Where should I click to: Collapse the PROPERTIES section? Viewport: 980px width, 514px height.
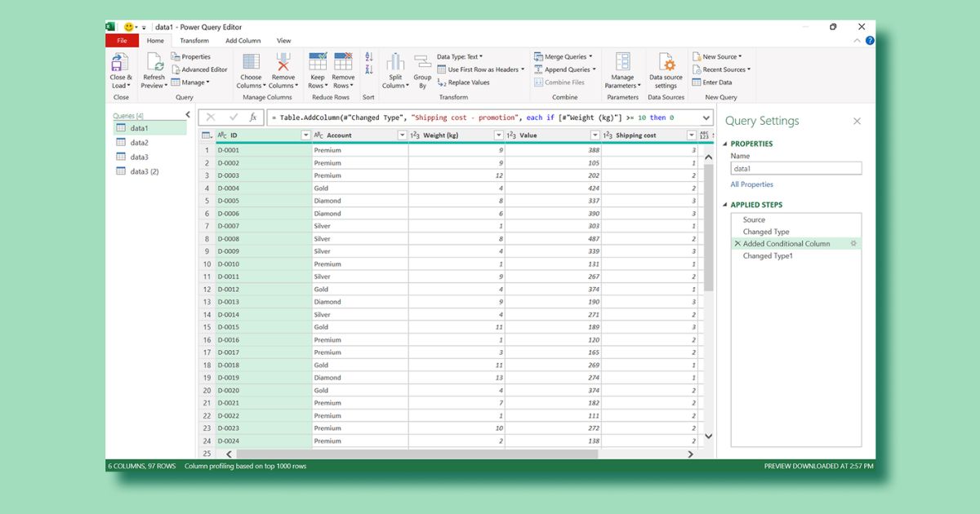click(x=725, y=144)
